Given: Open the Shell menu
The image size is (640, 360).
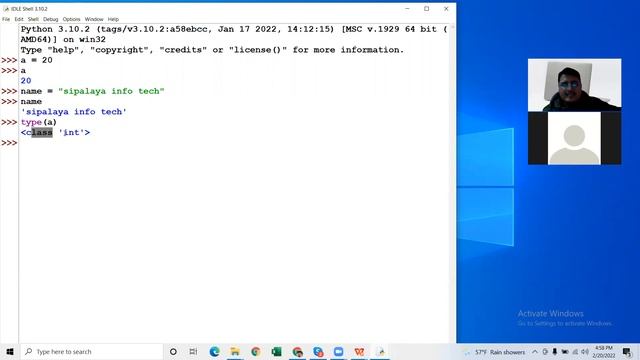Looking at the screenshot, I should tap(33, 19).
